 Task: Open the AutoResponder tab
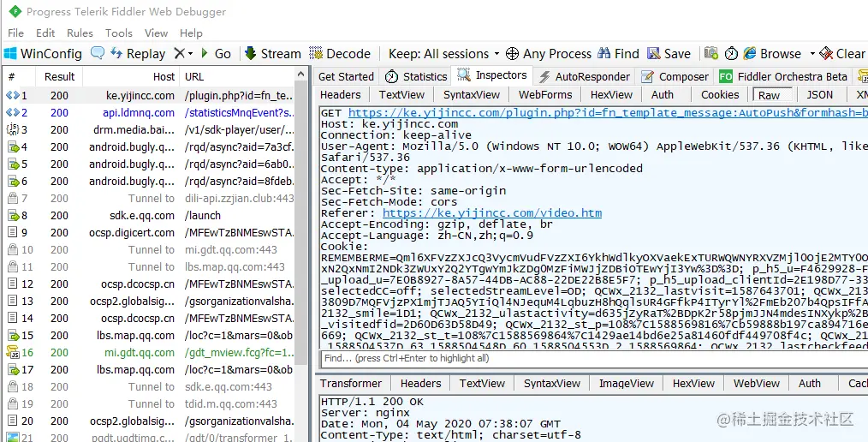584,76
